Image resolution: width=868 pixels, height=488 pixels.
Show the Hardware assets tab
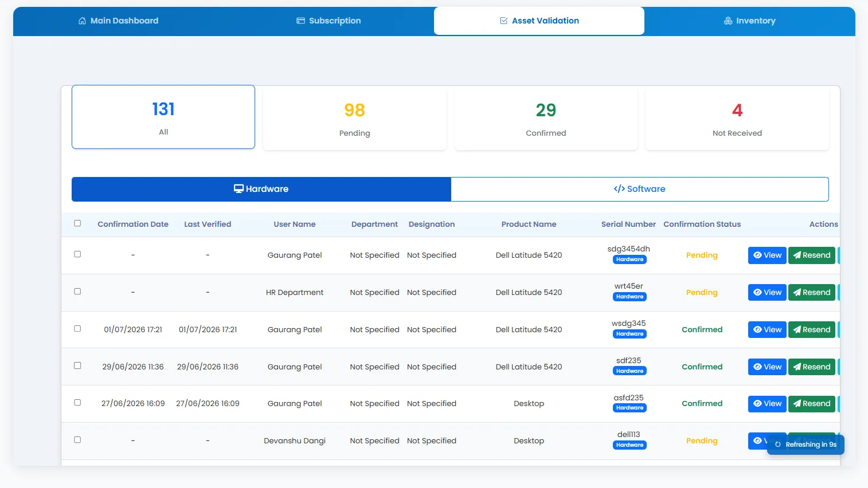click(x=261, y=189)
